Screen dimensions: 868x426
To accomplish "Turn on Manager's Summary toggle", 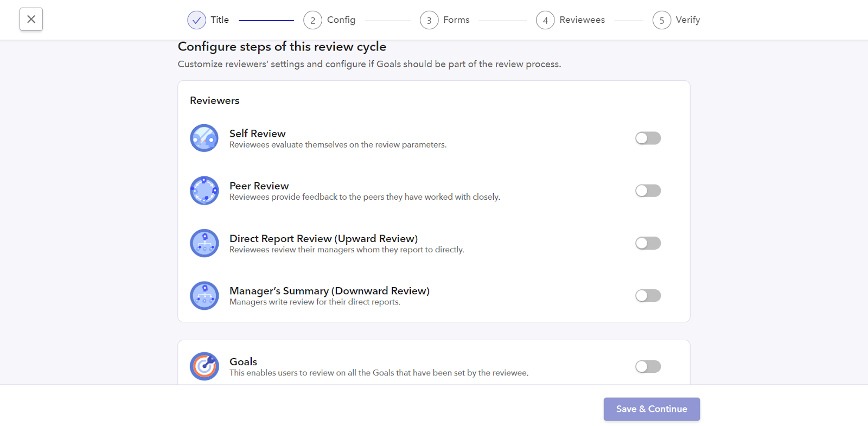I will pyautogui.click(x=648, y=296).
